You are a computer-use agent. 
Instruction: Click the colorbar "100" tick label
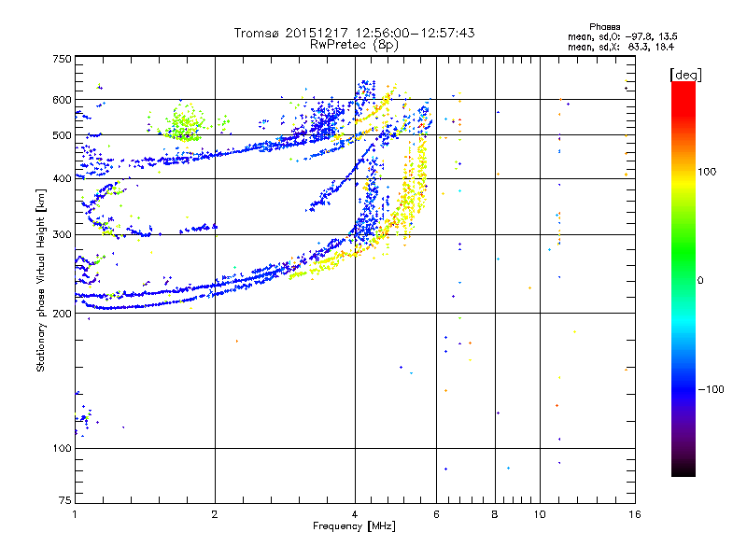click(707, 172)
